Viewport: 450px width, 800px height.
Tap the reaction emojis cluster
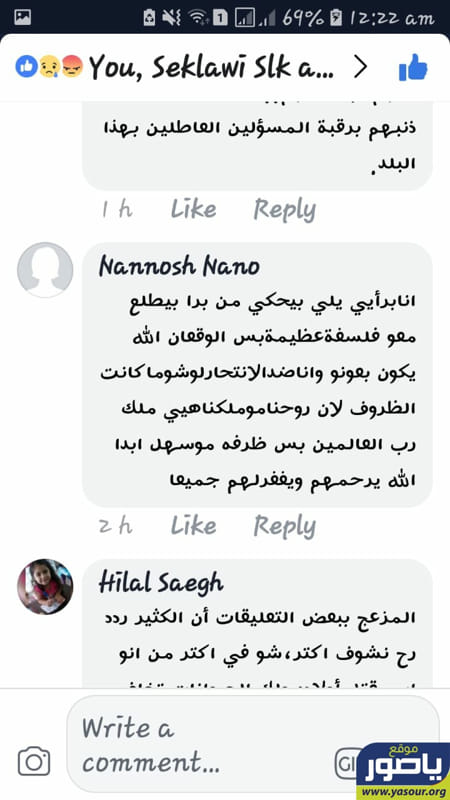point(49,66)
